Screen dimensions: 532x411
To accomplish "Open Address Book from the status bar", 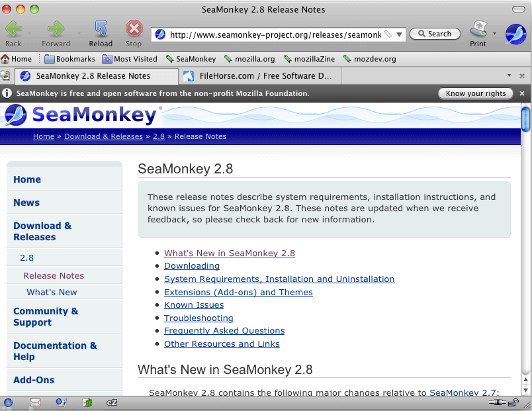I will (87, 403).
